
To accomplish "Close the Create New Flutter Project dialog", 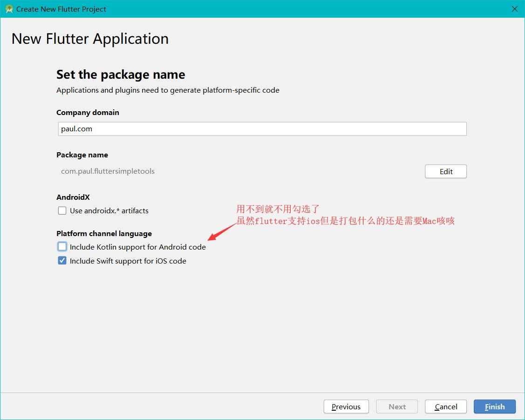I will (515, 9).
